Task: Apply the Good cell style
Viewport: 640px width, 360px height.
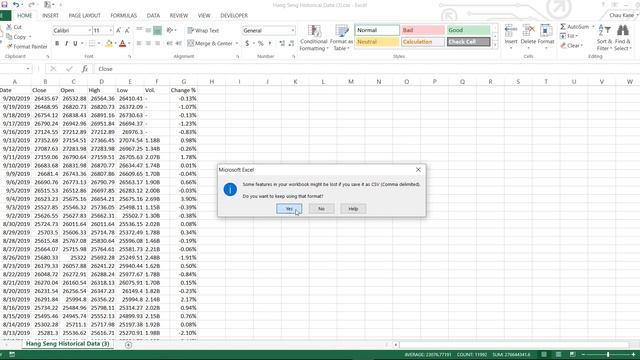Action: pyautogui.click(x=468, y=30)
